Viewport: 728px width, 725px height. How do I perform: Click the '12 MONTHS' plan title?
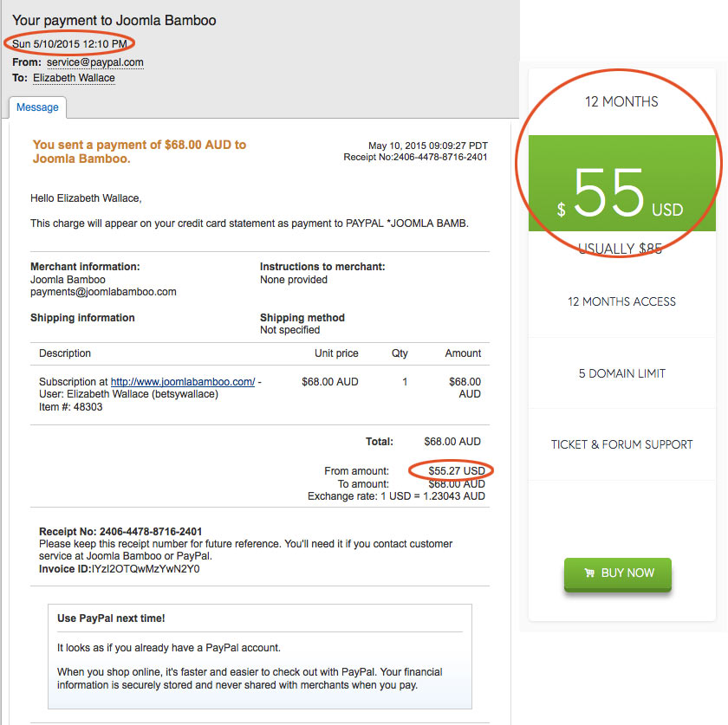coord(621,101)
